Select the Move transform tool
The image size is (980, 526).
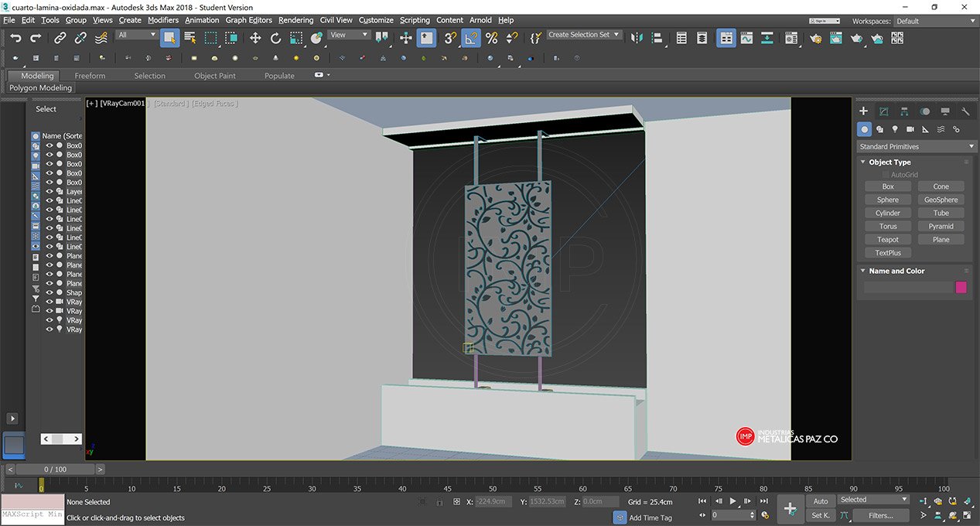(x=255, y=38)
